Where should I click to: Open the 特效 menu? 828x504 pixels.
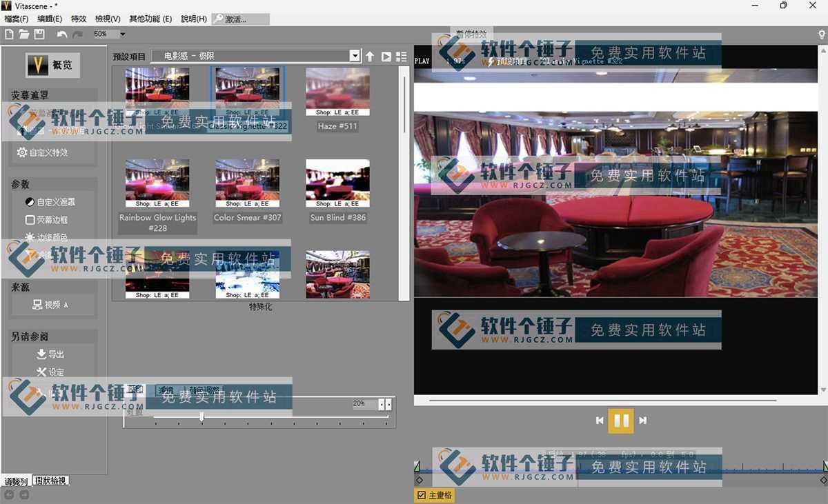(x=79, y=19)
